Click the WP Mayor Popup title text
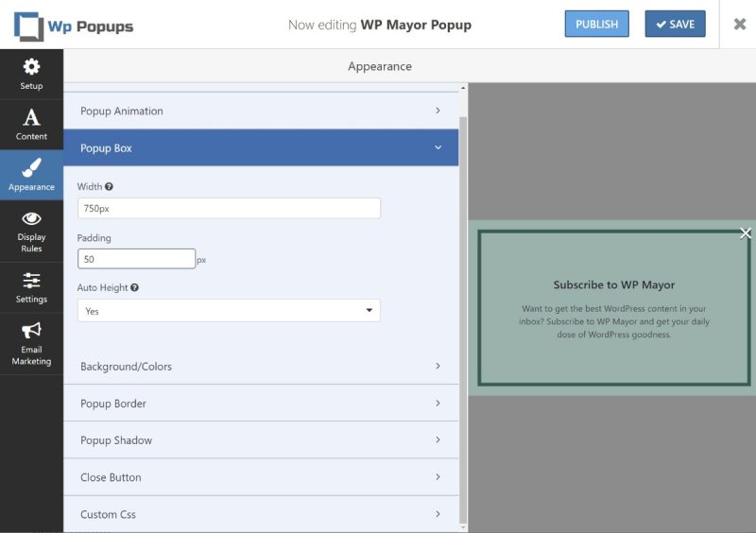The height and width of the screenshot is (533, 756). point(416,26)
